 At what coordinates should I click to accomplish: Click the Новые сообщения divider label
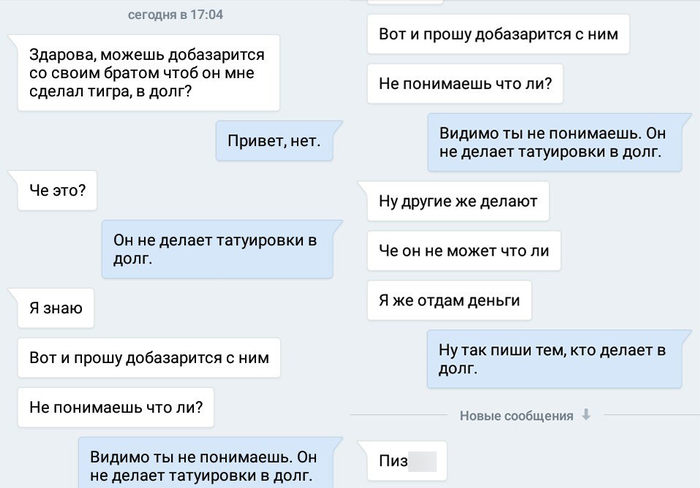click(516, 416)
